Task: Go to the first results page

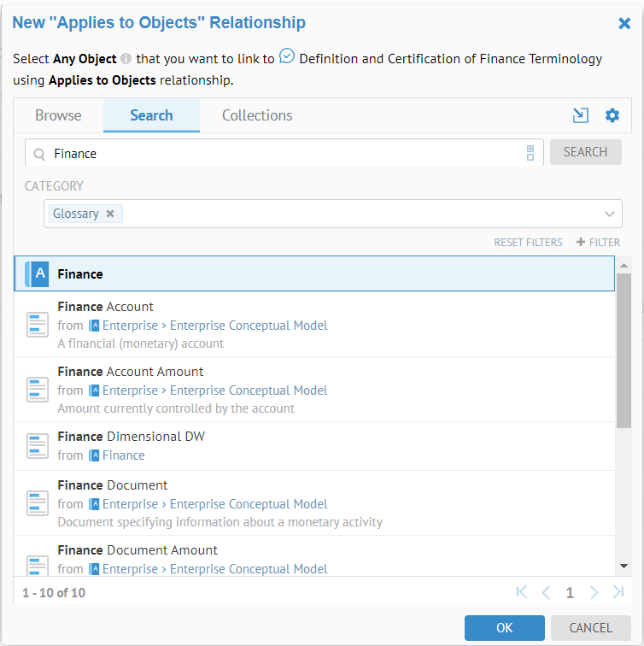Action: (x=522, y=592)
